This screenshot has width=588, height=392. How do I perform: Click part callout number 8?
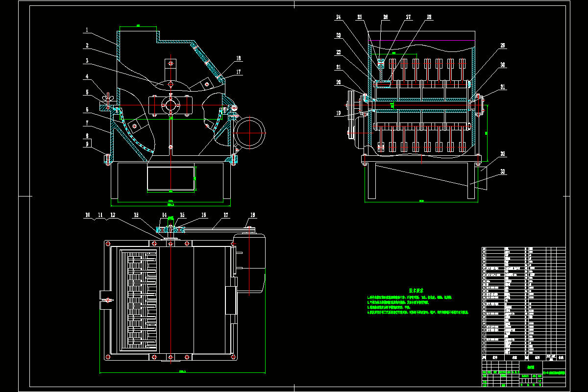[x=87, y=136]
